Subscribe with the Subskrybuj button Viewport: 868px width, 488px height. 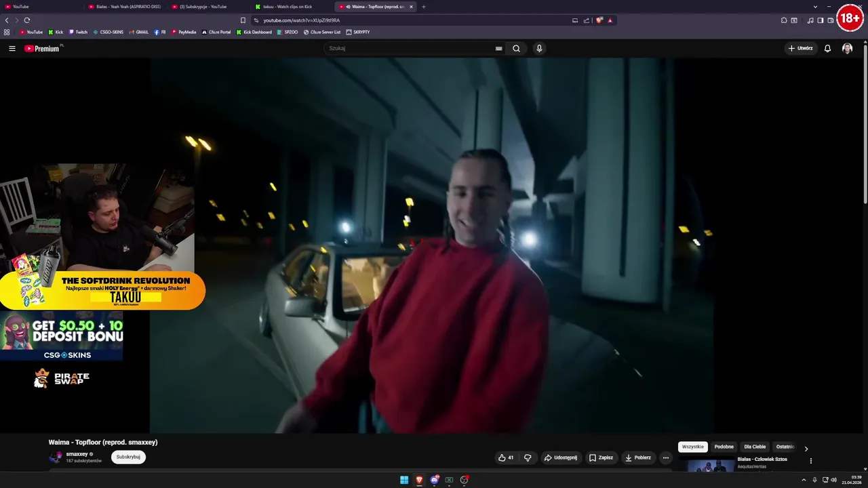pos(128,457)
